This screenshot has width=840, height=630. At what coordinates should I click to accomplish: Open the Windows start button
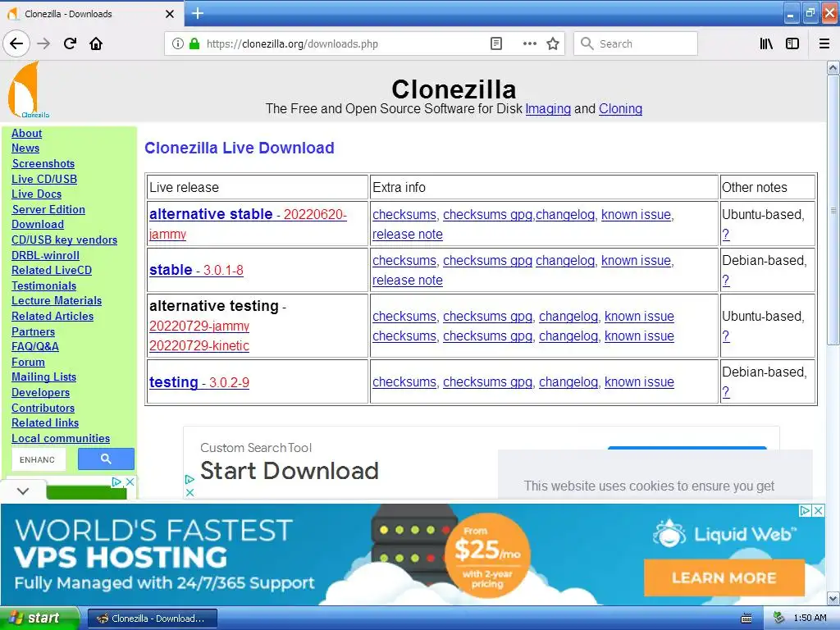coord(39,619)
